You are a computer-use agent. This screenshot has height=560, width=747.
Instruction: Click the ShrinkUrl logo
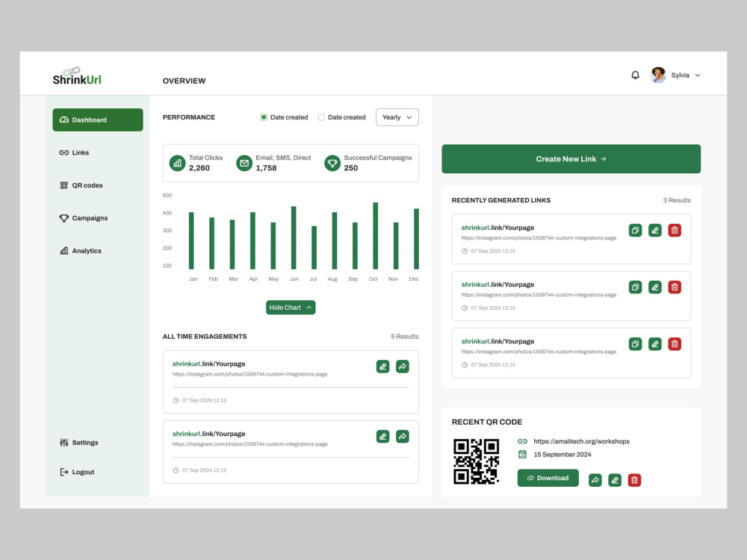click(x=77, y=76)
